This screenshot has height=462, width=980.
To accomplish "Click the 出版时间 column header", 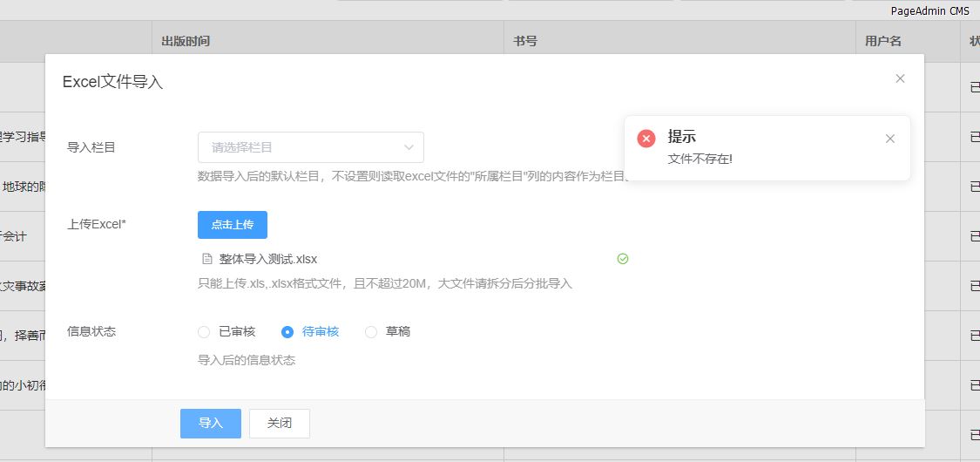I will [186, 41].
